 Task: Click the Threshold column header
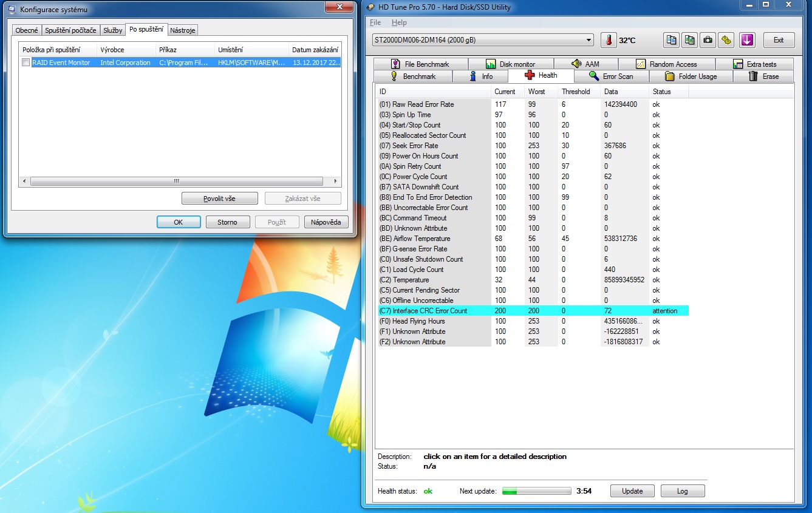[x=579, y=92]
